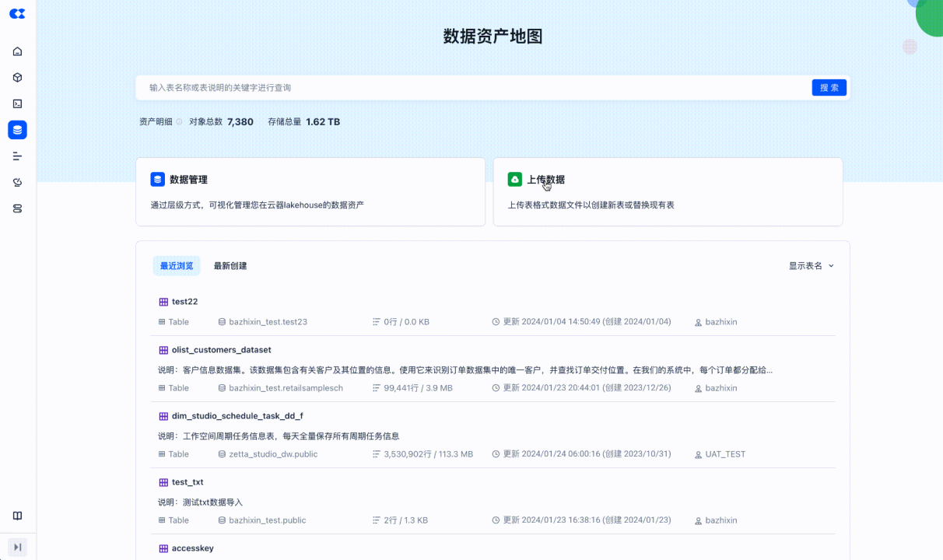Select the 最近浏览 tab
This screenshot has height=560, width=943.
coord(176,266)
